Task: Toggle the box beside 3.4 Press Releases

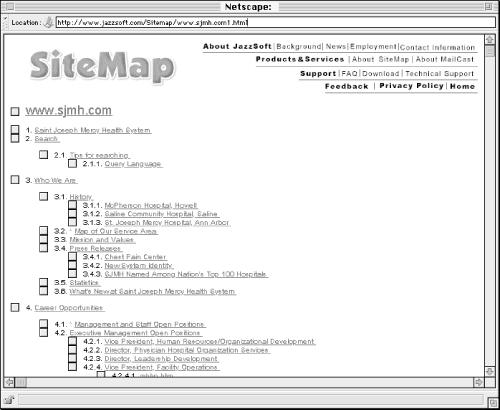Action: 43,248
